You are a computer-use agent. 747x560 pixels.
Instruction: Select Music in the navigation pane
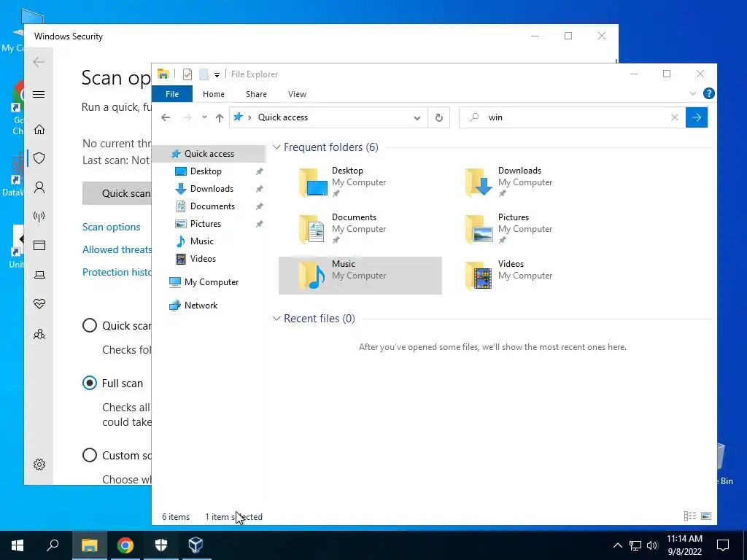point(201,241)
